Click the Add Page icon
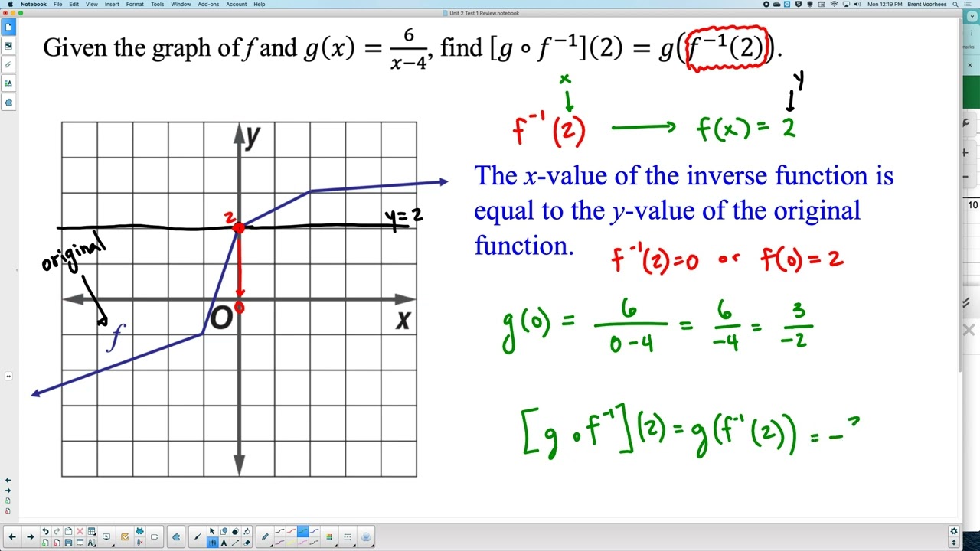 (45, 543)
